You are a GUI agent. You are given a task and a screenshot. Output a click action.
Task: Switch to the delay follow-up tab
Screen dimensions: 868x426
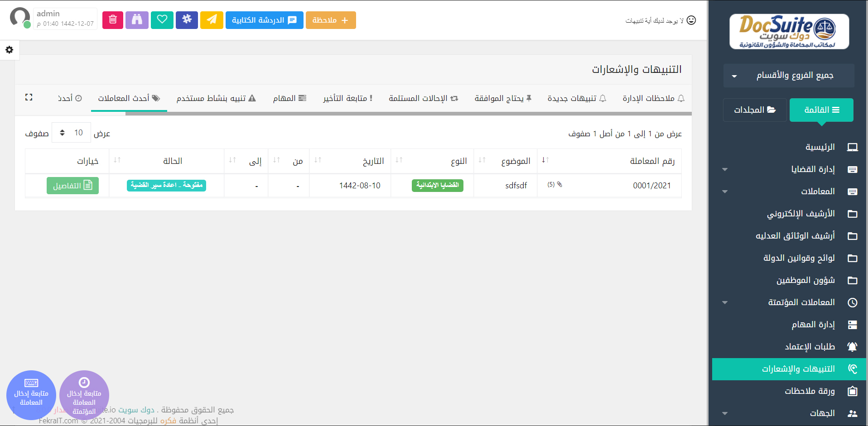tap(347, 98)
